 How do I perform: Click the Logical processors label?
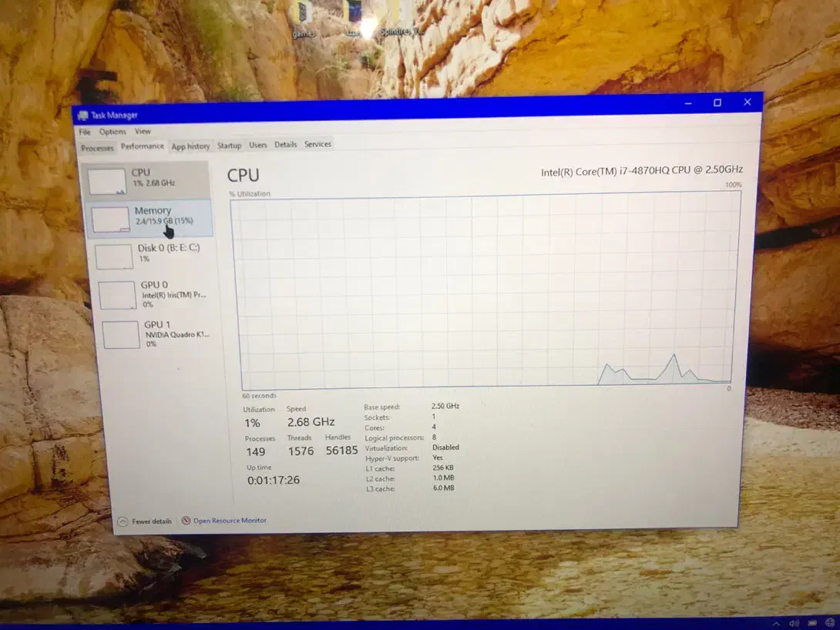395,437
